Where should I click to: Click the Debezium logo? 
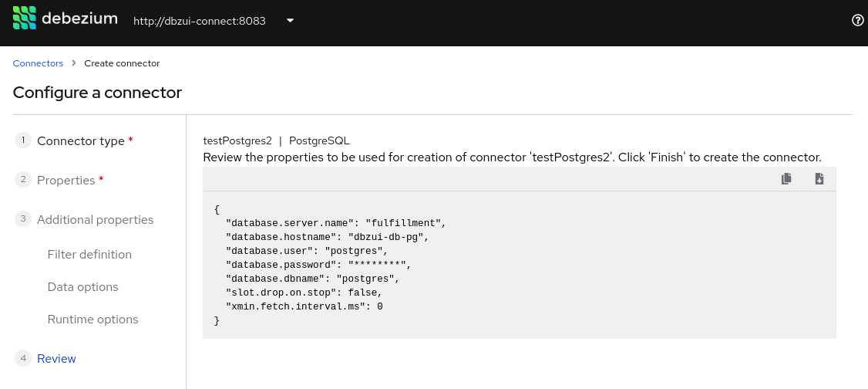(x=66, y=19)
